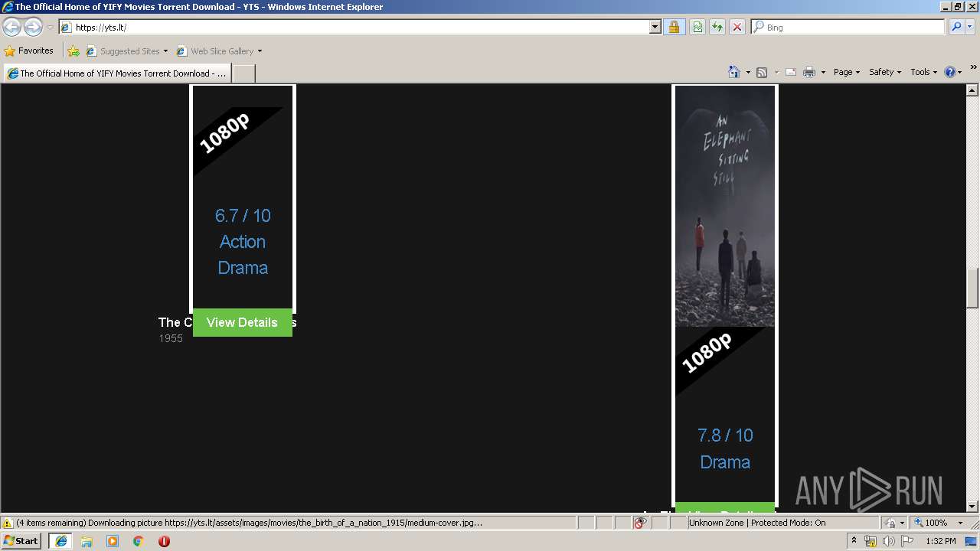
Task: Click the blocked-content privacy eye icon
Action: click(641, 523)
